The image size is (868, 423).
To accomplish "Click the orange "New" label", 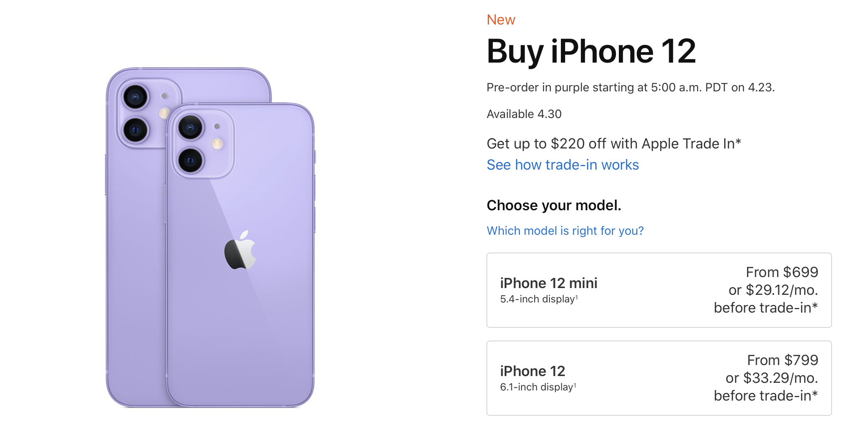I will 501,20.
